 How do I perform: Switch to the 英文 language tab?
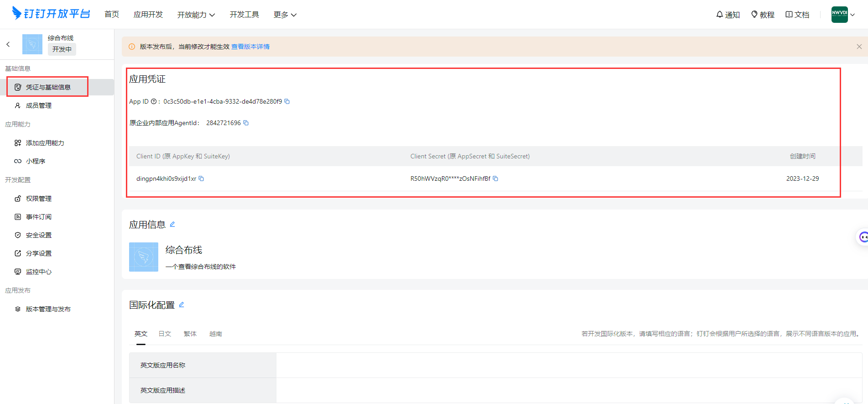[141, 334]
